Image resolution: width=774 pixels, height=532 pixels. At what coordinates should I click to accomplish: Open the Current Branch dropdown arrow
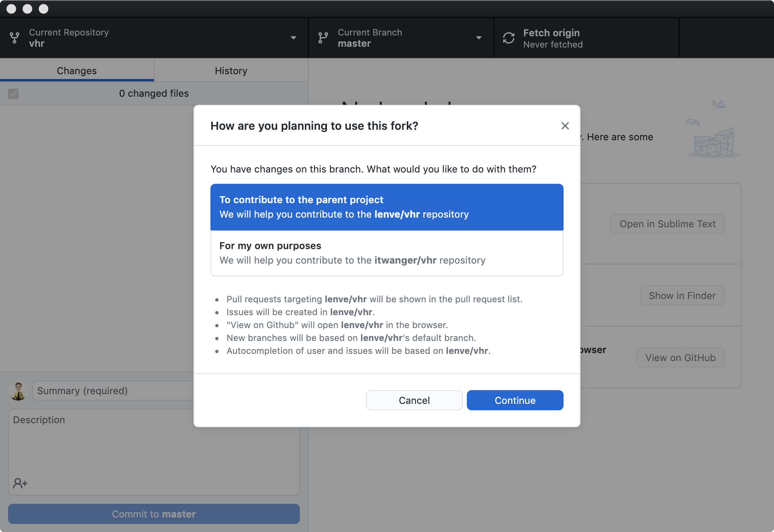coord(479,38)
